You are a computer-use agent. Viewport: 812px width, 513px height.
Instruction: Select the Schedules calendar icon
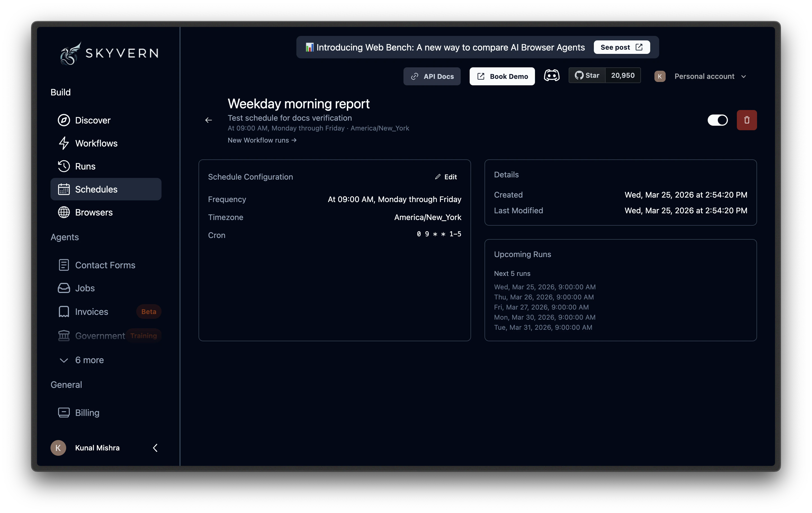pos(64,189)
